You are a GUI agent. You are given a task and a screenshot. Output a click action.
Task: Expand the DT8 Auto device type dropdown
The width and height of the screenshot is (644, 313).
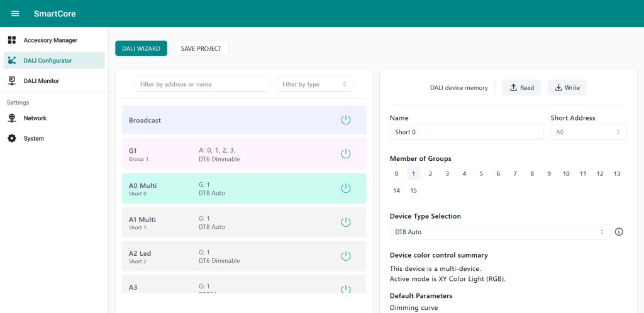[x=500, y=232]
